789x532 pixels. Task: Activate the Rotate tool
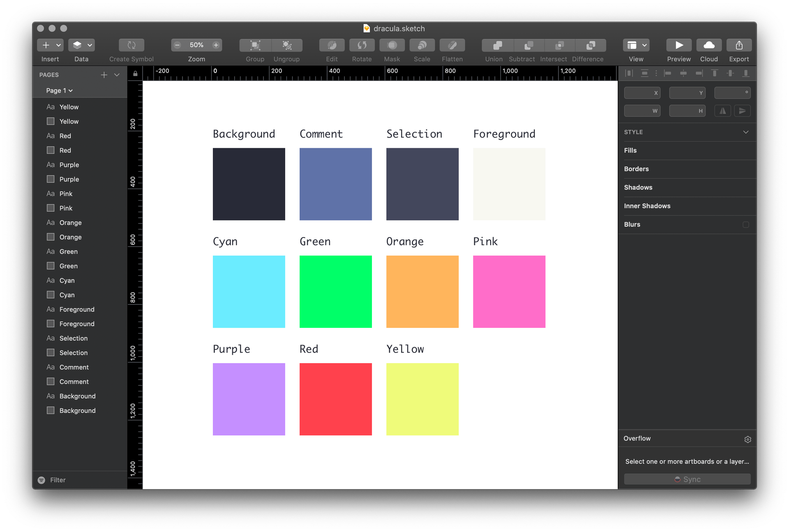click(x=362, y=45)
